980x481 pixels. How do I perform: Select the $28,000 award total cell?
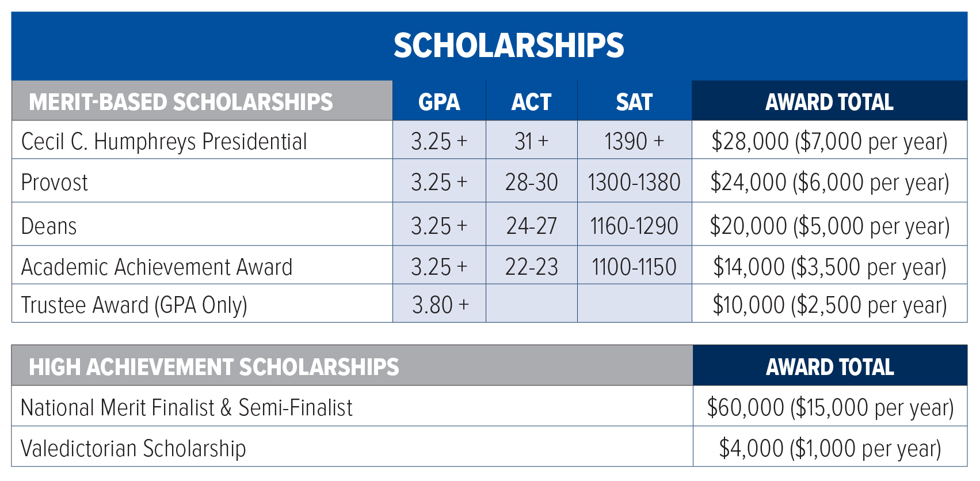(x=829, y=141)
